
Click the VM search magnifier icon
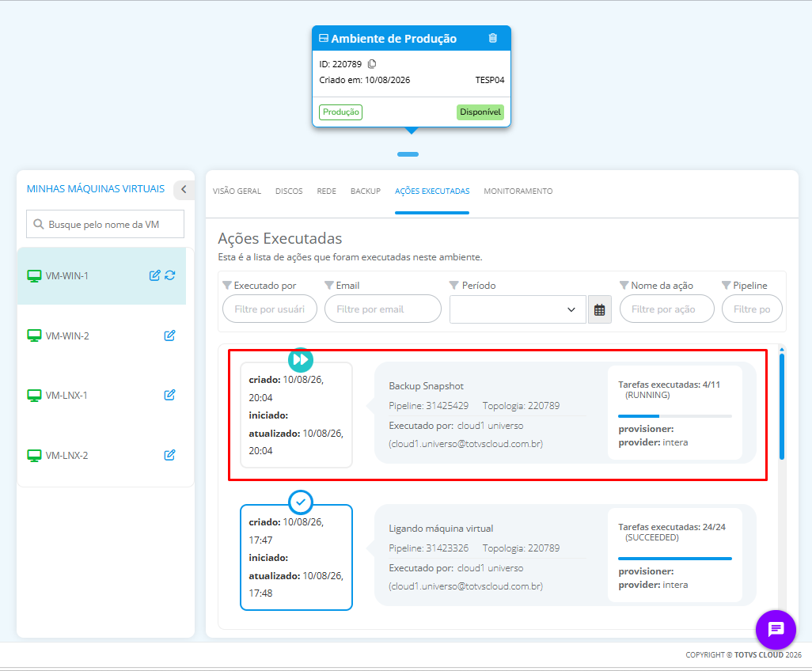pos(38,224)
